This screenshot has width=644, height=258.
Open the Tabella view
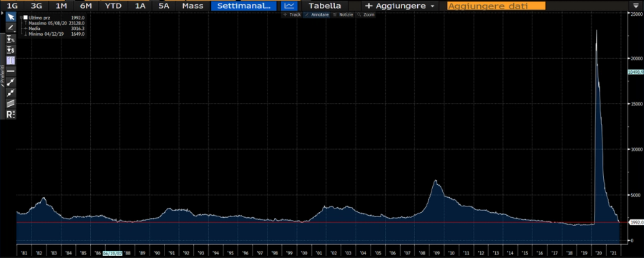pyautogui.click(x=324, y=6)
